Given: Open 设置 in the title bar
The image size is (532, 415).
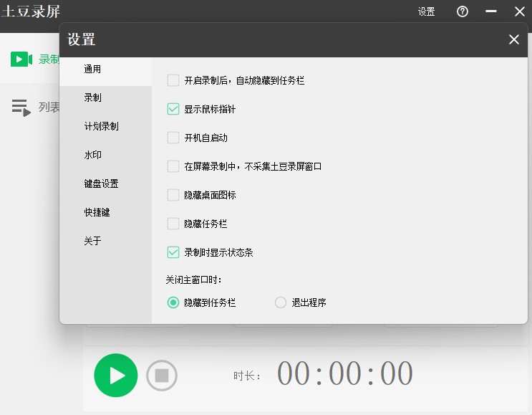Looking at the screenshot, I should click(426, 11).
